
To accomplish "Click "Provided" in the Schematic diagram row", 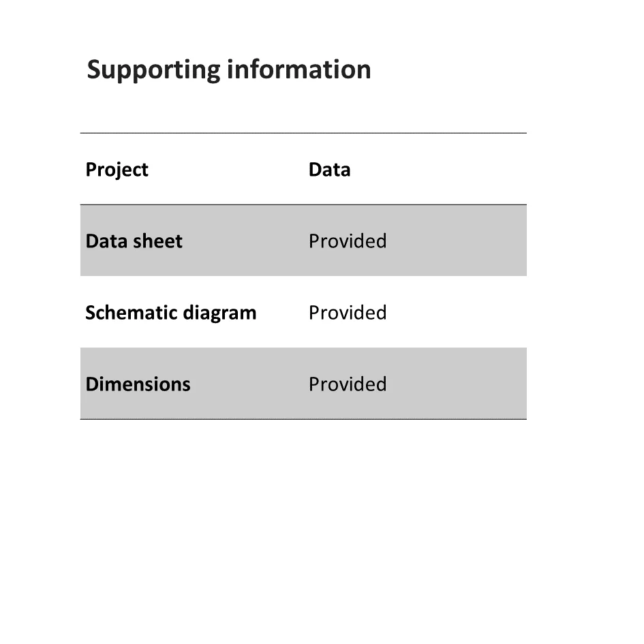I will pyautogui.click(x=348, y=313).
